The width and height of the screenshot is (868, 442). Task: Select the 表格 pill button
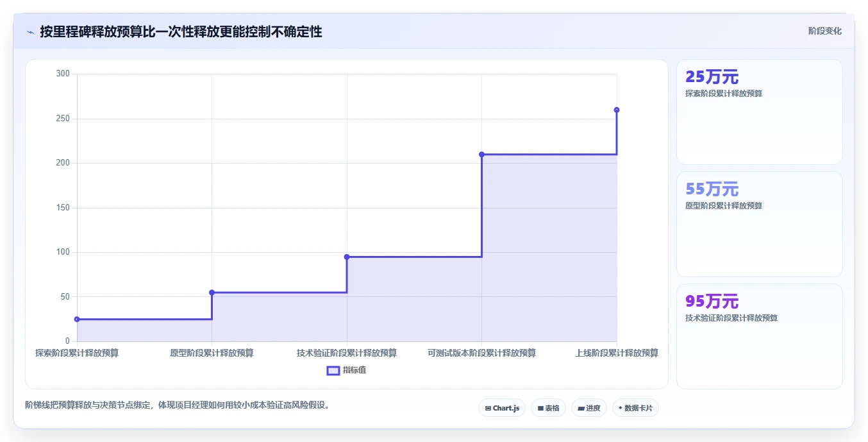tap(548, 408)
